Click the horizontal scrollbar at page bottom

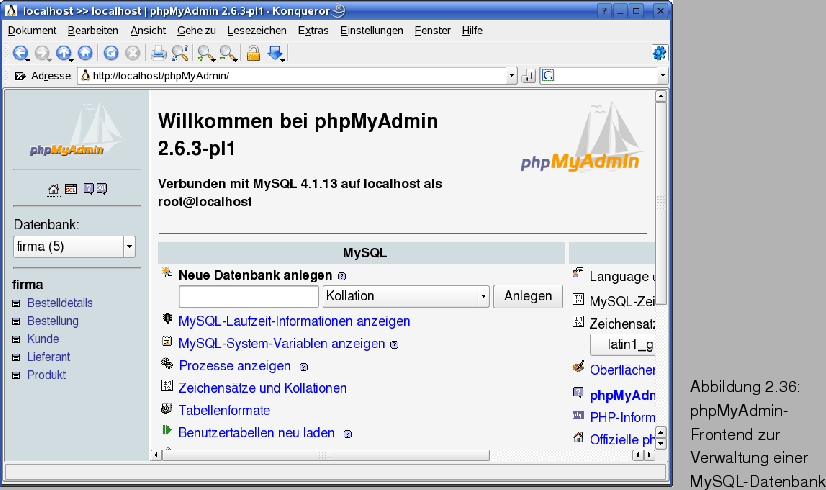(x=326, y=455)
